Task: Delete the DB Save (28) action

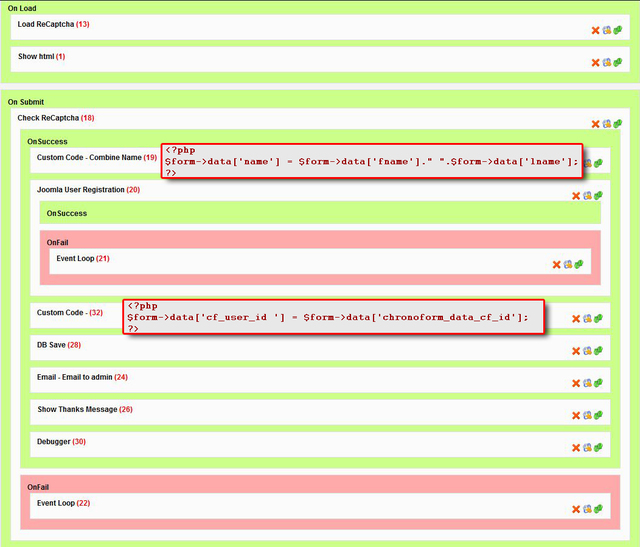Action: tap(576, 351)
